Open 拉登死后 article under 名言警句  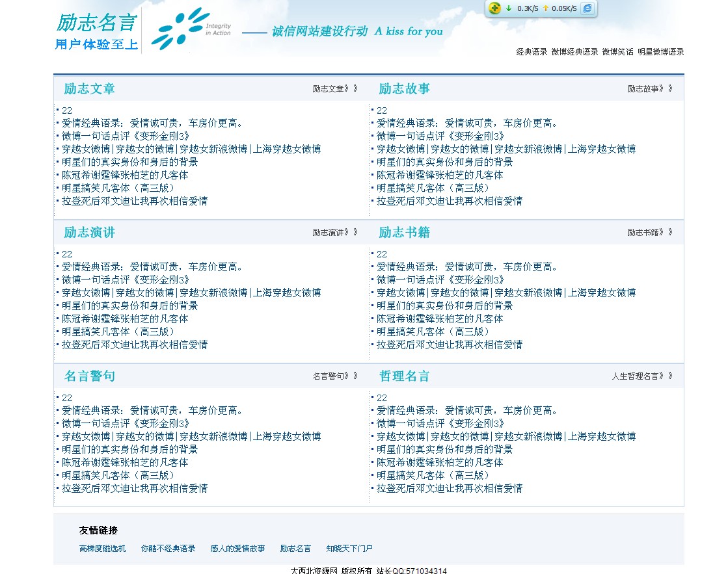pyautogui.click(x=135, y=488)
